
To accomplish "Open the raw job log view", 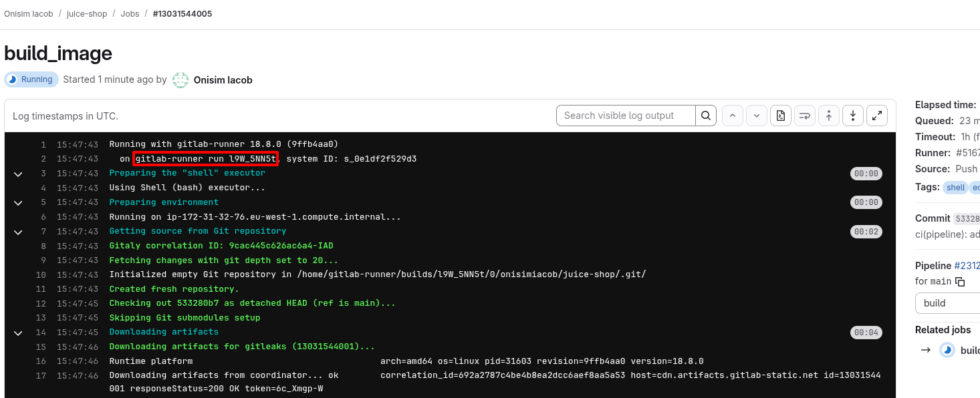I will point(781,116).
